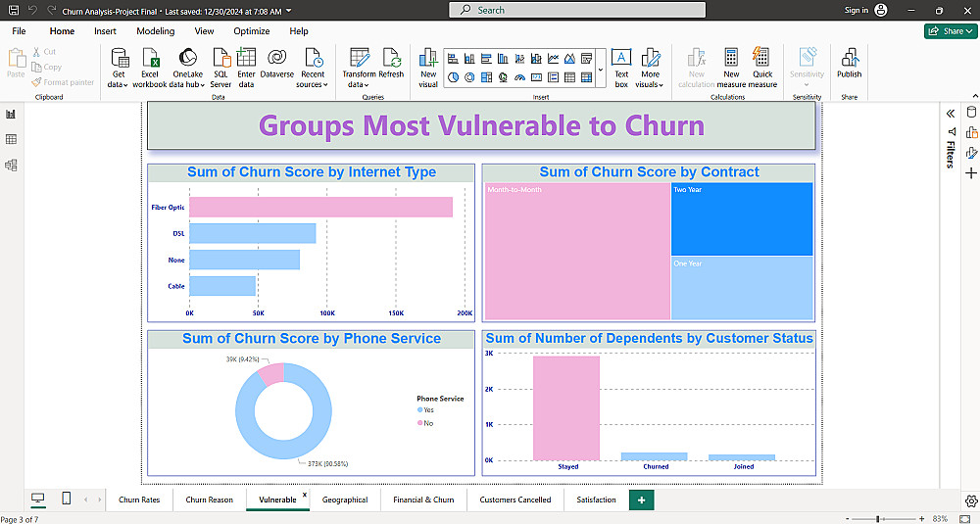Switch to Table view in left sidebar

(x=11, y=139)
